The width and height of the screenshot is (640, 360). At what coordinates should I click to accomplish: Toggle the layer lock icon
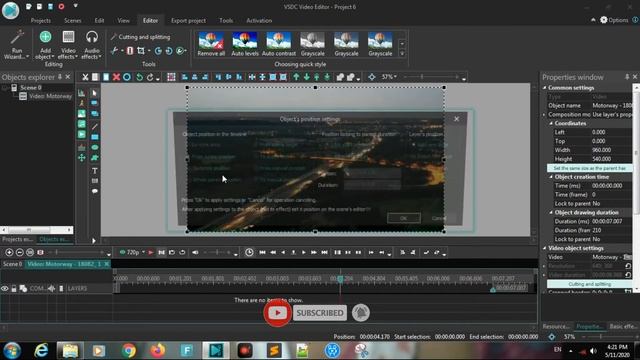click(14, 289)
